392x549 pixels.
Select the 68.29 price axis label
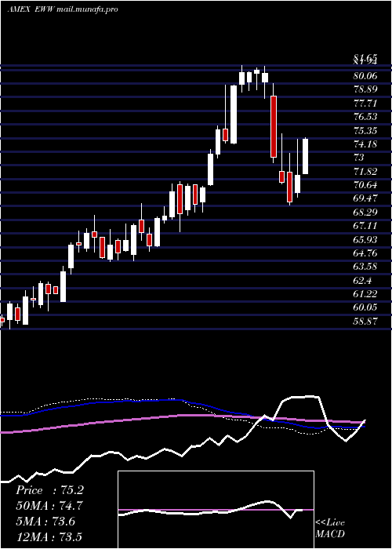365,212
